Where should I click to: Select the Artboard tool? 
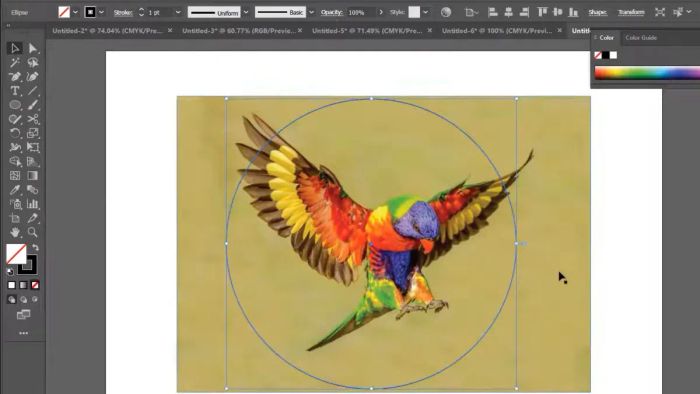pyautogui.click(x=15, y=218)
